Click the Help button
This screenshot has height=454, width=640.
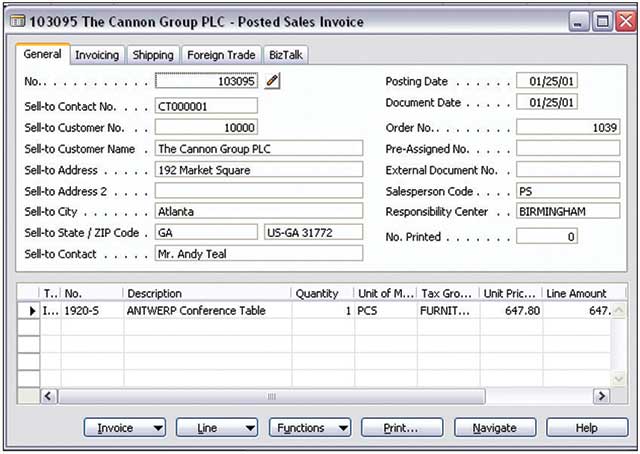point(586,428)
